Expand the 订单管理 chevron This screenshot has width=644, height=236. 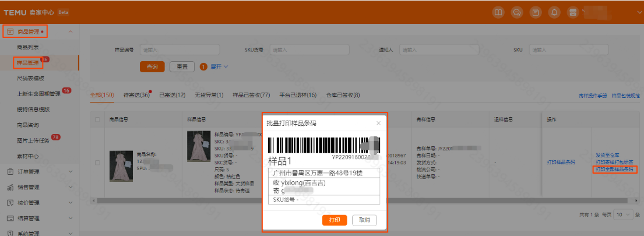coord(71,171)
